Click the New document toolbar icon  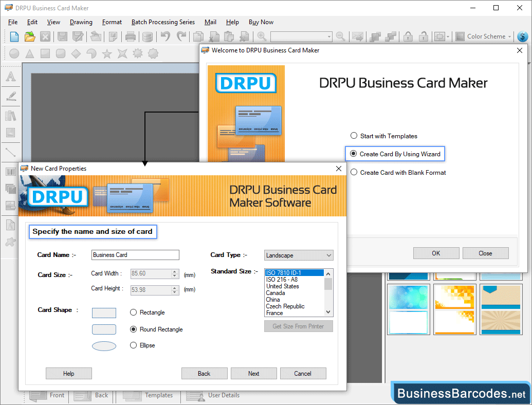(x=14, y=36)
